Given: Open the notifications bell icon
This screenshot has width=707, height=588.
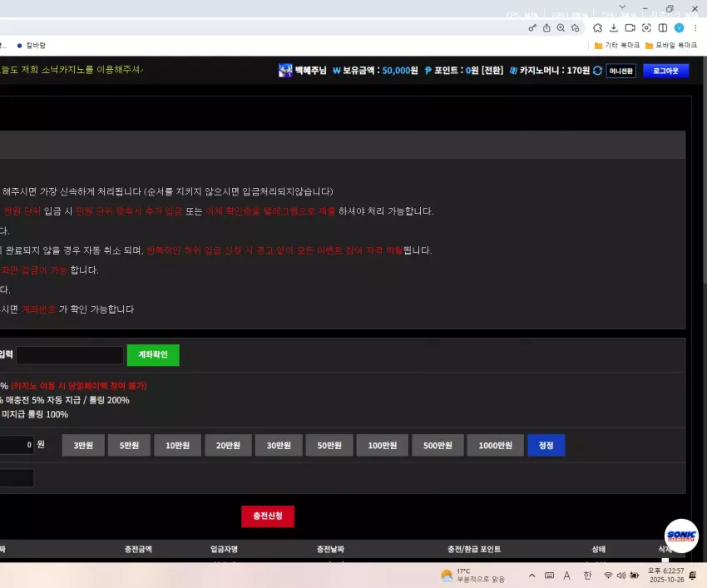Looking at the screenshot, I should pyautogui.click(x=693, y=576).
